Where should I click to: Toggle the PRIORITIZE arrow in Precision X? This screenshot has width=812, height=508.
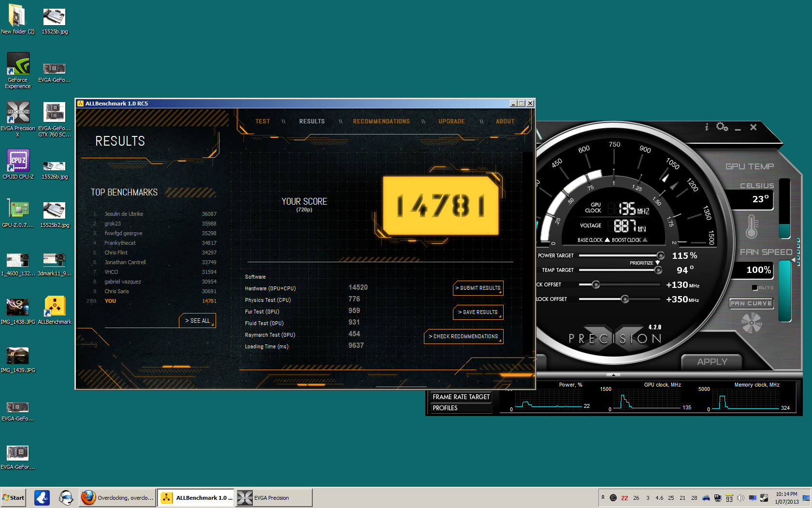click(657, 263)
